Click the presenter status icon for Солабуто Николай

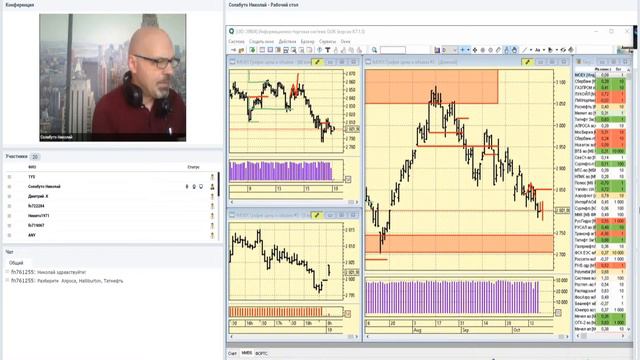tap(212, 187)
